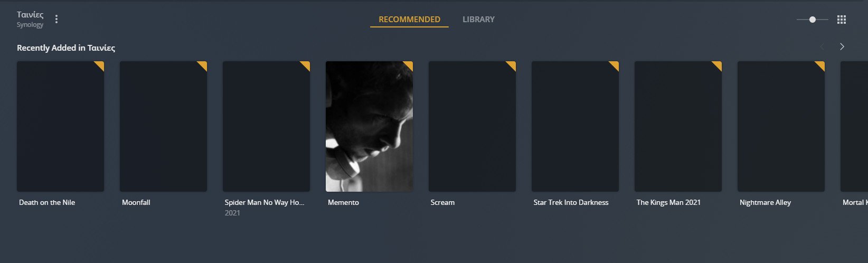This screenshot has width=868, height=263.
Task: Click the unwatched corner badge on Memento poster
Action: 409,64
